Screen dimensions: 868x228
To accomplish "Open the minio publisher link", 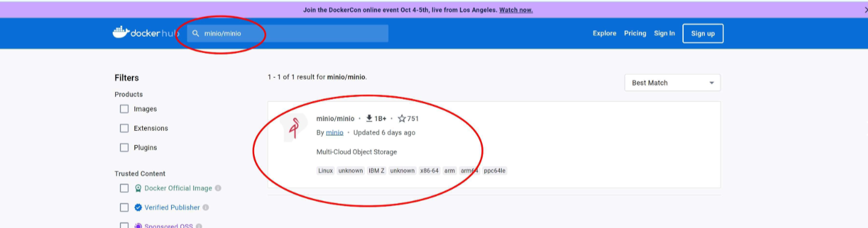I will coord(334,133).
